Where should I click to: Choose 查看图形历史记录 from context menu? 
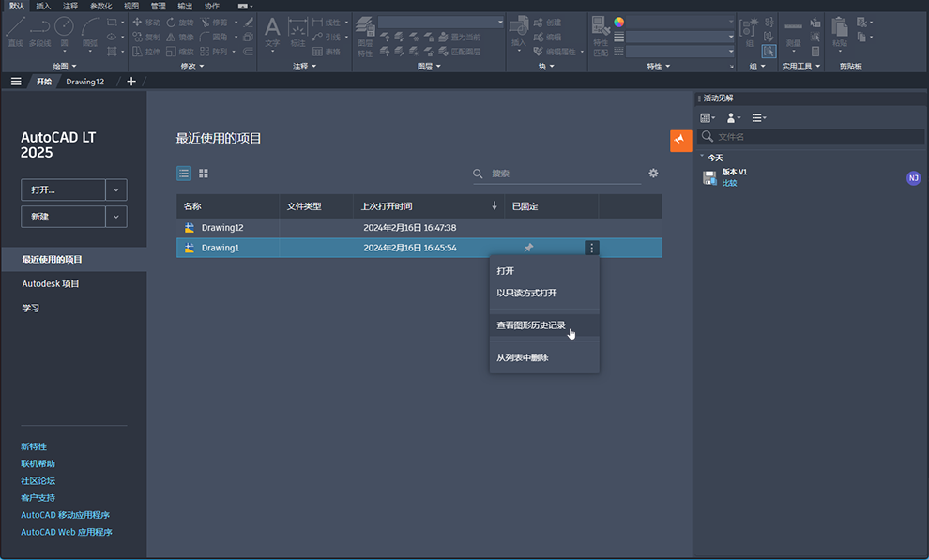[x=544, y=325]
